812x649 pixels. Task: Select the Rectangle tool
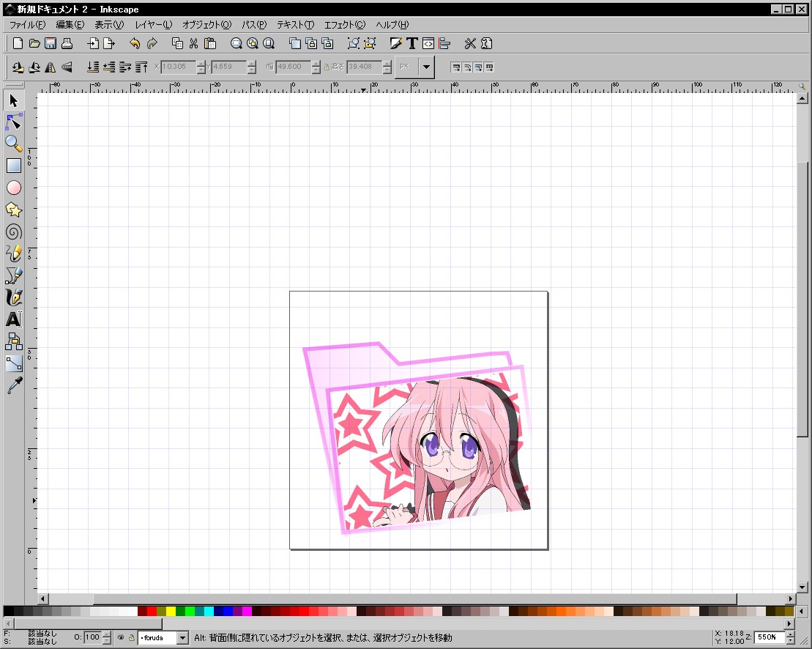pyautogui.click(x=13, y=166)
